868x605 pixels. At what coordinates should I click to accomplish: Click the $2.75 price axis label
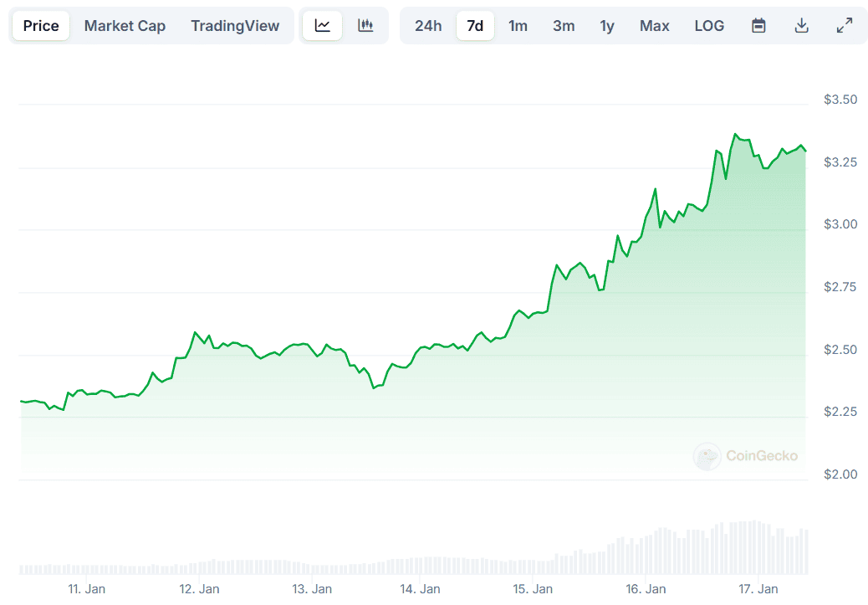(840, 286)
